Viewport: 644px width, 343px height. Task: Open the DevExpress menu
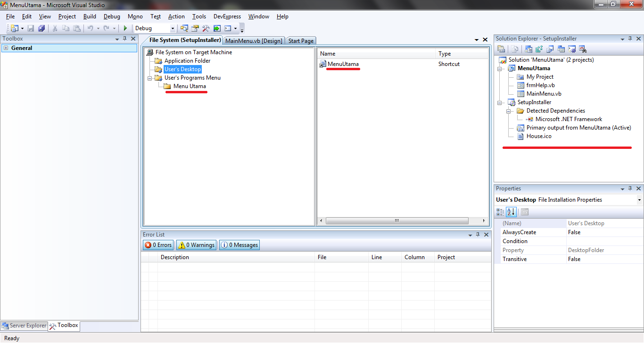point(227,16)
